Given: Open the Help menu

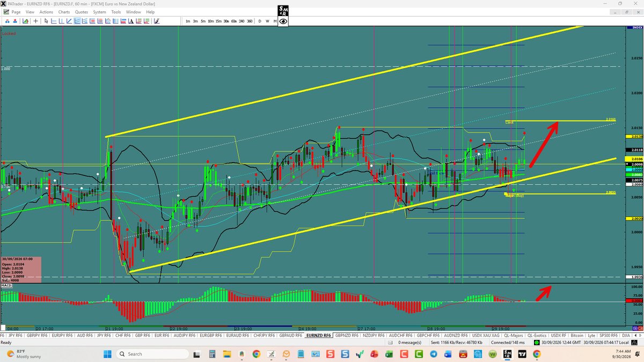Looking at the screenshot, I should 150,12.
